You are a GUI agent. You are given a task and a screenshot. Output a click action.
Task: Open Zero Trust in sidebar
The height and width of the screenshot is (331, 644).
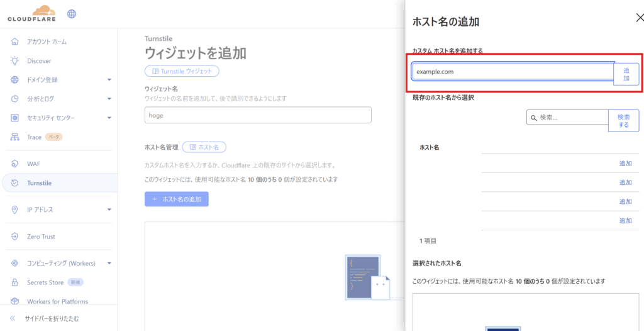pyautogui.click(x=41, y=237)
